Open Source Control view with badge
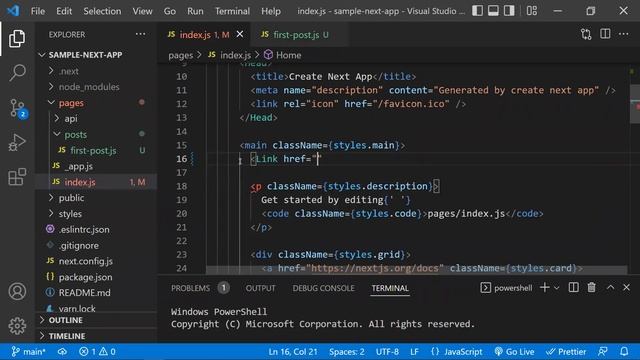 (17, 108)
